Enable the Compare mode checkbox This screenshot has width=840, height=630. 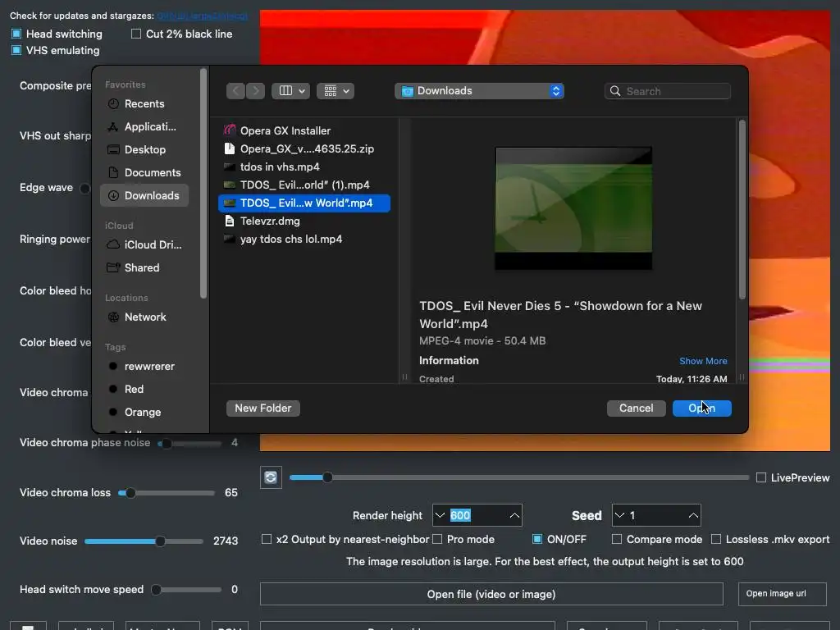pos(617,539)
